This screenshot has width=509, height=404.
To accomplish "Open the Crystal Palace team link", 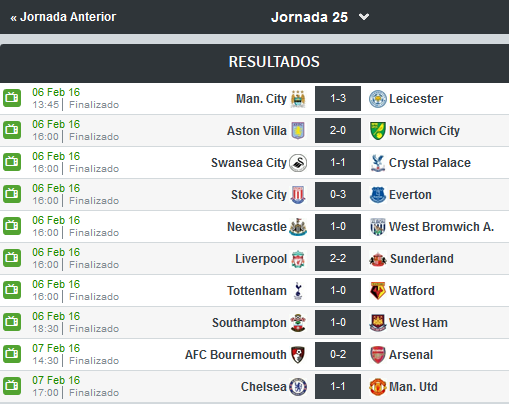I will coord(430,163).
